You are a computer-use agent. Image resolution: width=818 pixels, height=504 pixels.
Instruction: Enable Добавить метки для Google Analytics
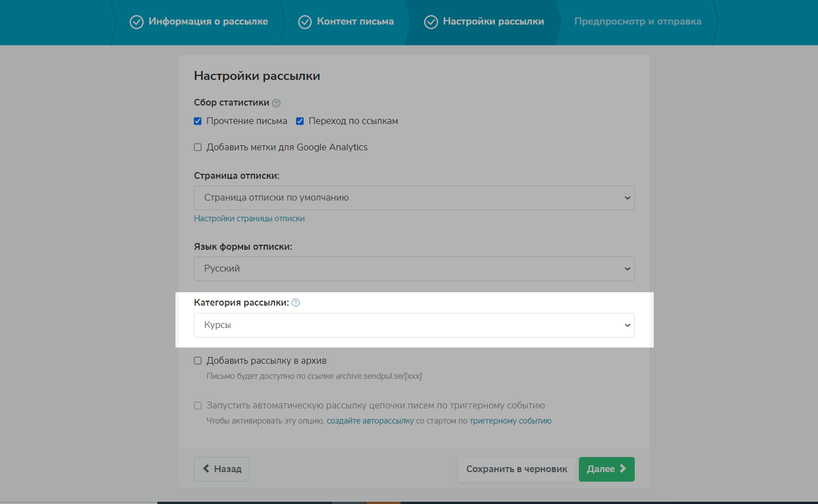198,148
